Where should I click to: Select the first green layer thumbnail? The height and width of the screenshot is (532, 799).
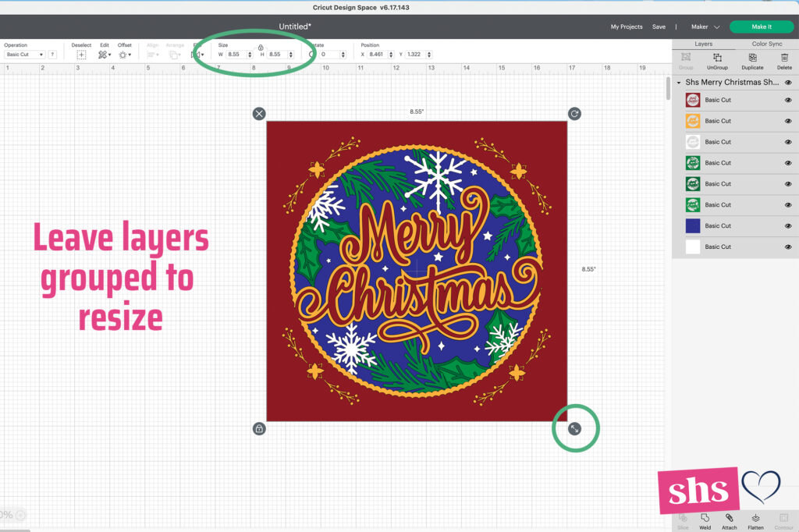693,163
